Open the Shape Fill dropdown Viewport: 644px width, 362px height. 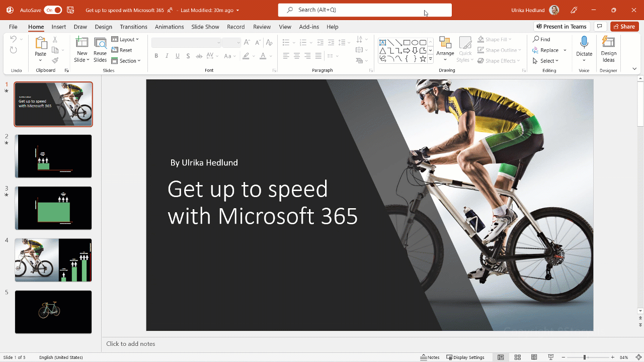pos(494,39)
